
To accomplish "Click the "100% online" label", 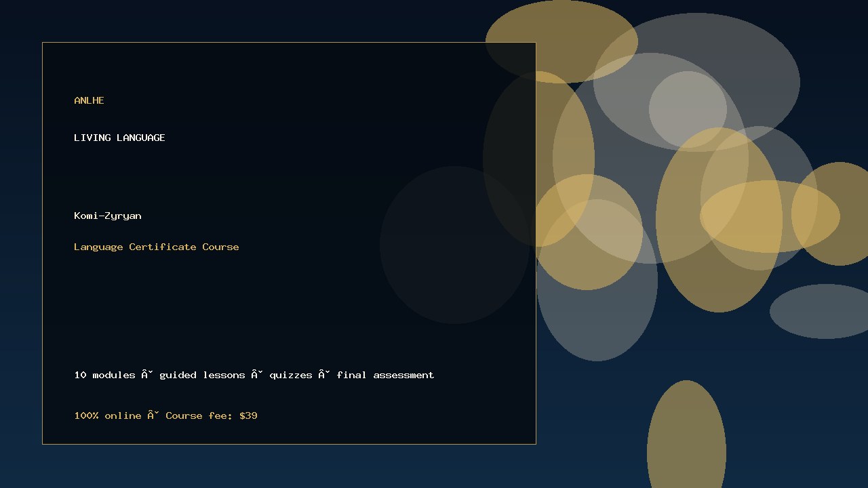I will [108, 415].
